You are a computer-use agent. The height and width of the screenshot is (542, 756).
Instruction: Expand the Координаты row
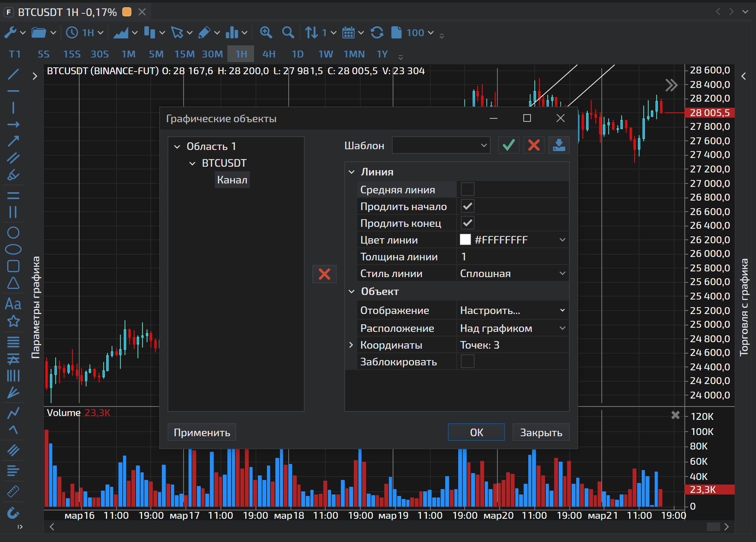coord(351,345)
